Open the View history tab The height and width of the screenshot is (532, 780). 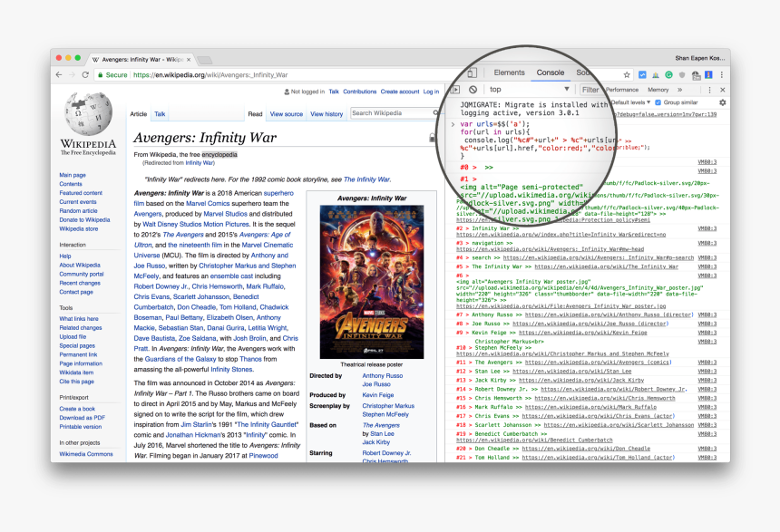tap(326, 114)
